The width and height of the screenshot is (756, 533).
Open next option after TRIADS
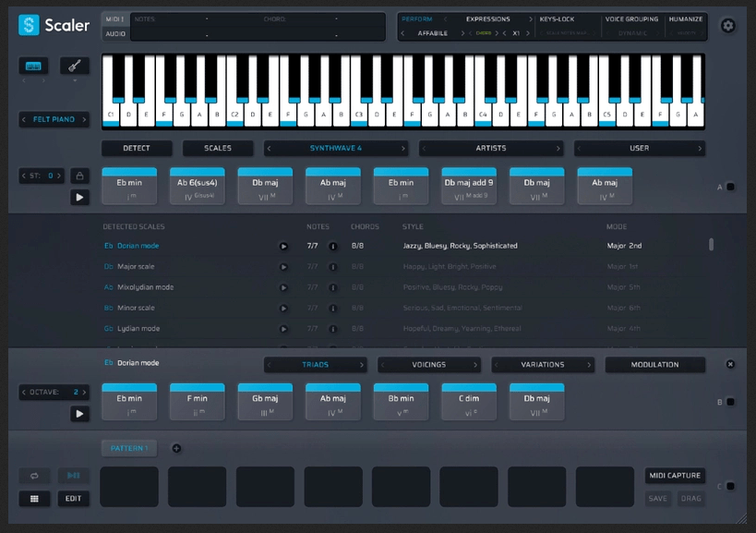(x=361, y=365)
